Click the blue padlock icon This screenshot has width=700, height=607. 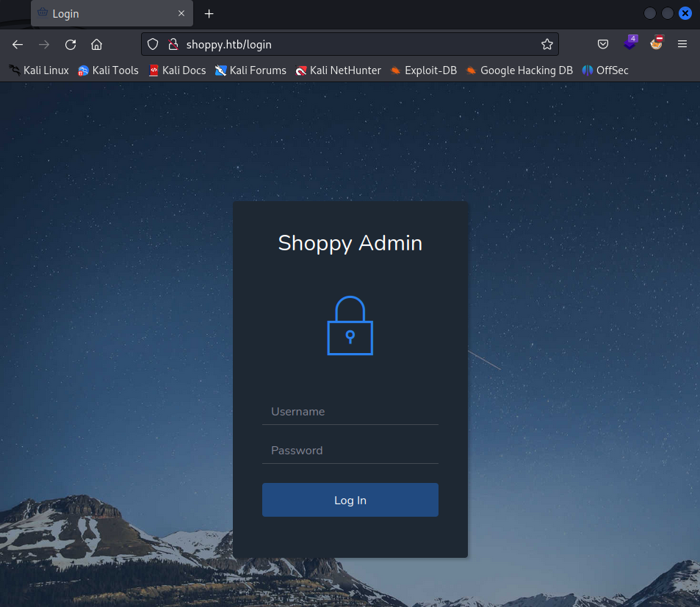pos(350,326)
